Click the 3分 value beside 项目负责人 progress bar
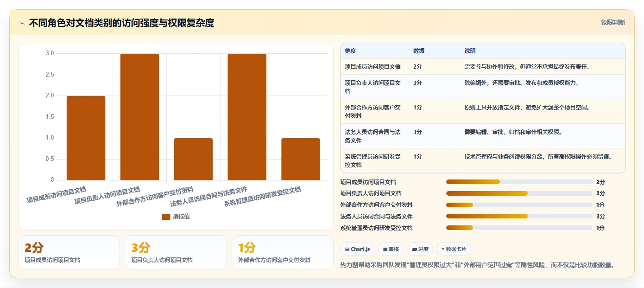The height and width of the screenshot is (288, 644). coord(600,193)
